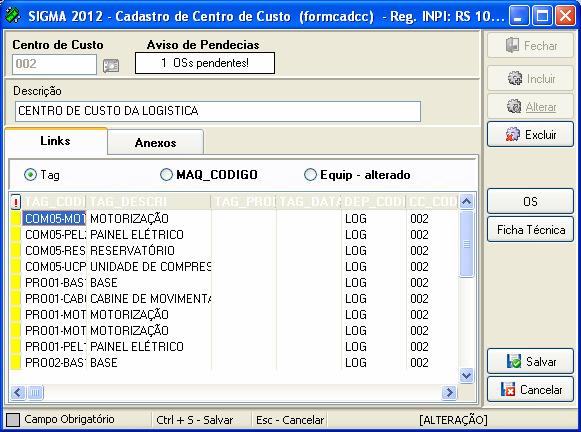Screen dimensions: 581x432
Task: Open the OS button
Action: point(530,201)
